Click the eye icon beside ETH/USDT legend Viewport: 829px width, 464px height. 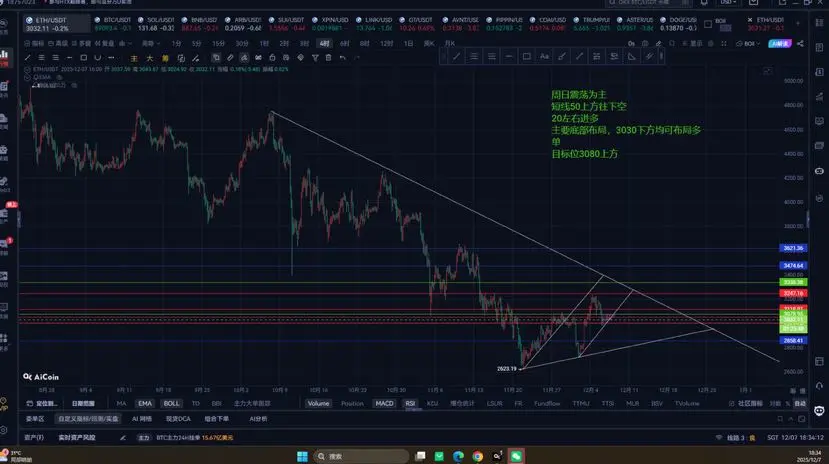click(x=27, y=69)
